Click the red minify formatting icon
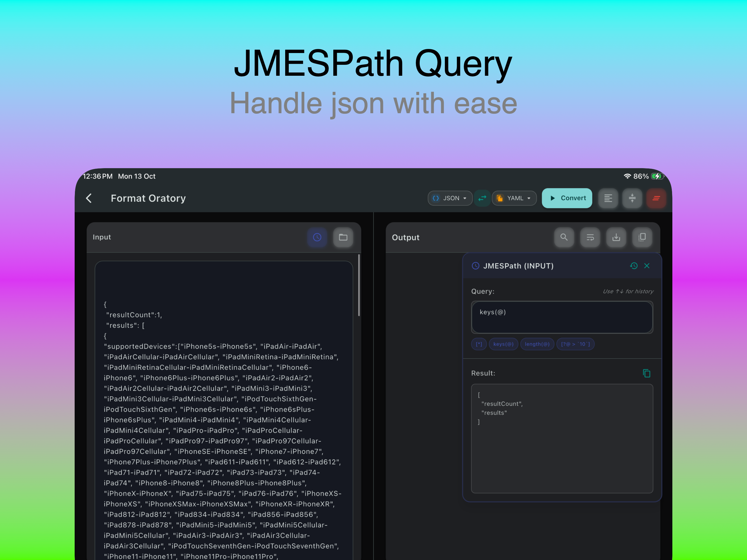 click(x=656, y=198)
